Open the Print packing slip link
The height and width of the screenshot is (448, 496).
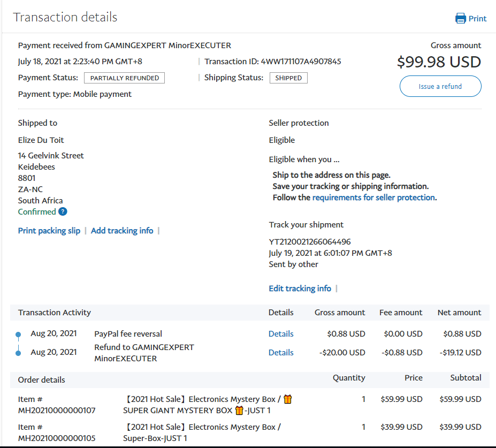(x=49, y=231)
